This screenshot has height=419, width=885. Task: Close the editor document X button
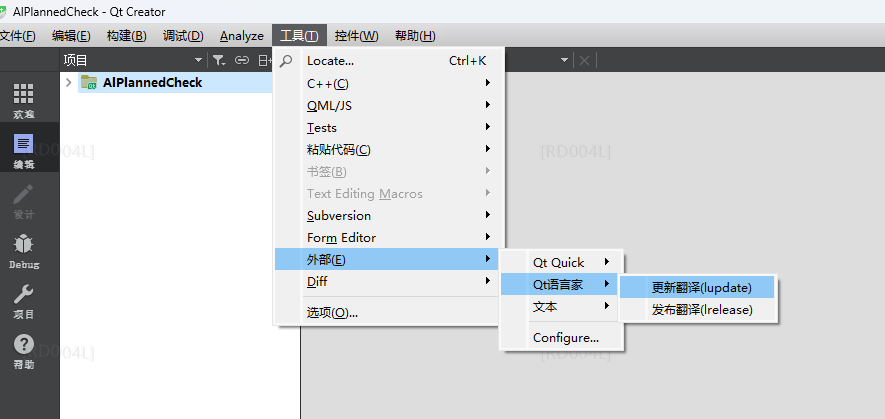[584, 60]
